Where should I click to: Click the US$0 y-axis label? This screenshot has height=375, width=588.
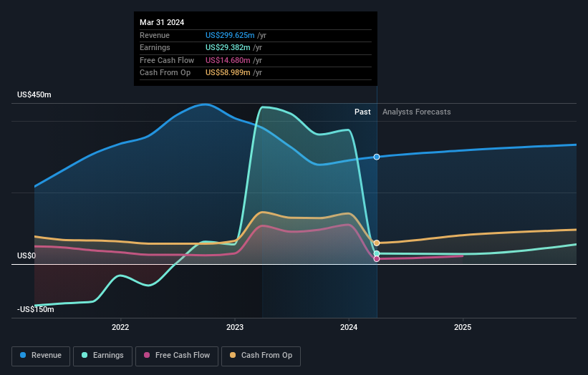(x=26, y=256)
